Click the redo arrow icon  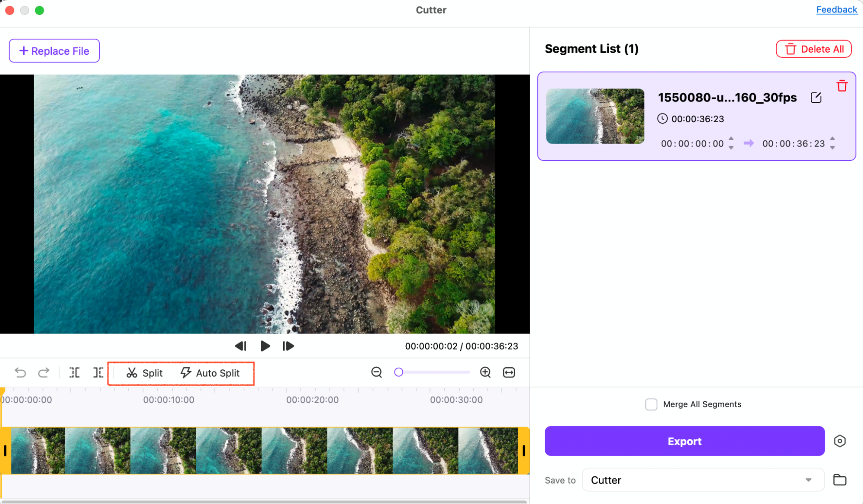[x=44, y=372]
